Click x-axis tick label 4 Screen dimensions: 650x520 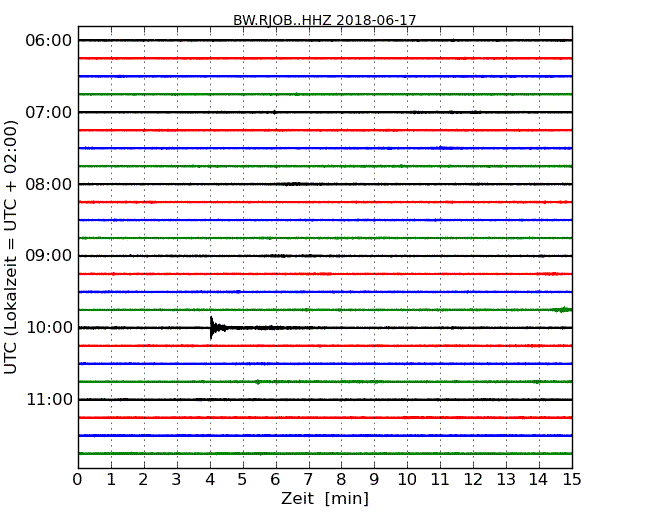pos(210,480)
